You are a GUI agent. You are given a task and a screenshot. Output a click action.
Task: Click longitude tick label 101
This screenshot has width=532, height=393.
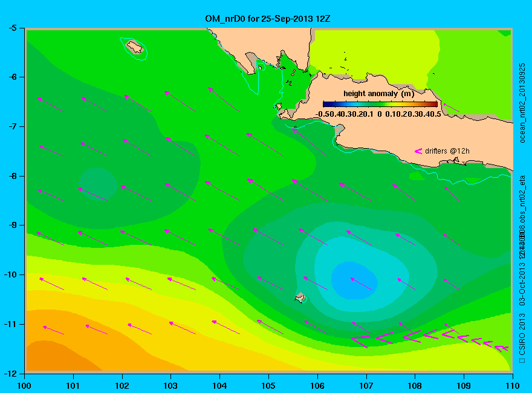click(x=73, y=386)
